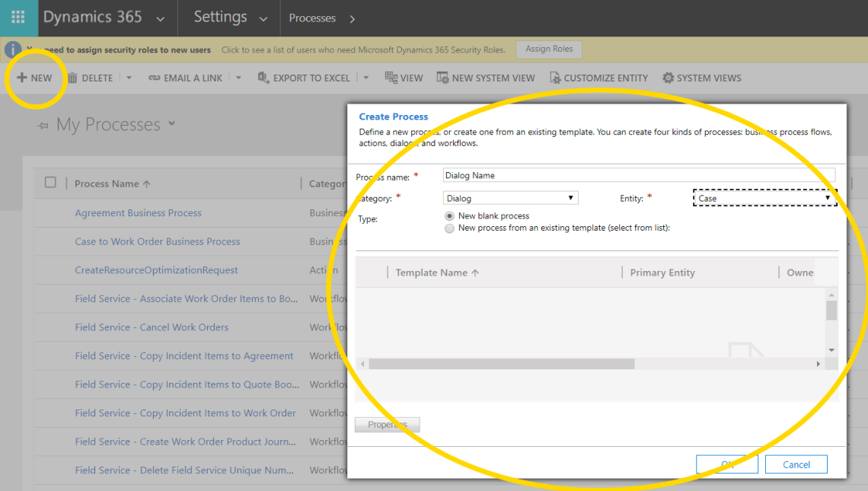Click Processes in the breadcrumb navigation
This screenshot has height=491, width=868.
[313, 17]
